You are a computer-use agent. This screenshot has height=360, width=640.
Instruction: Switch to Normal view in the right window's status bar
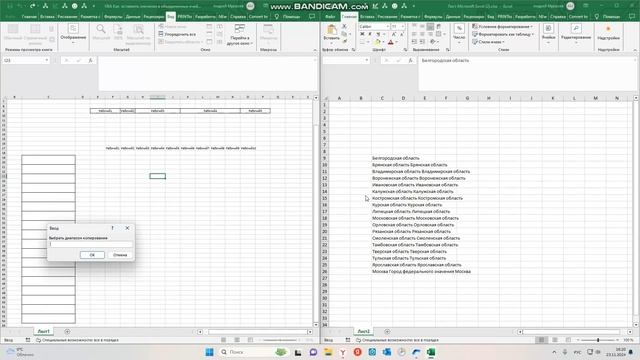[x=542, y=340]
